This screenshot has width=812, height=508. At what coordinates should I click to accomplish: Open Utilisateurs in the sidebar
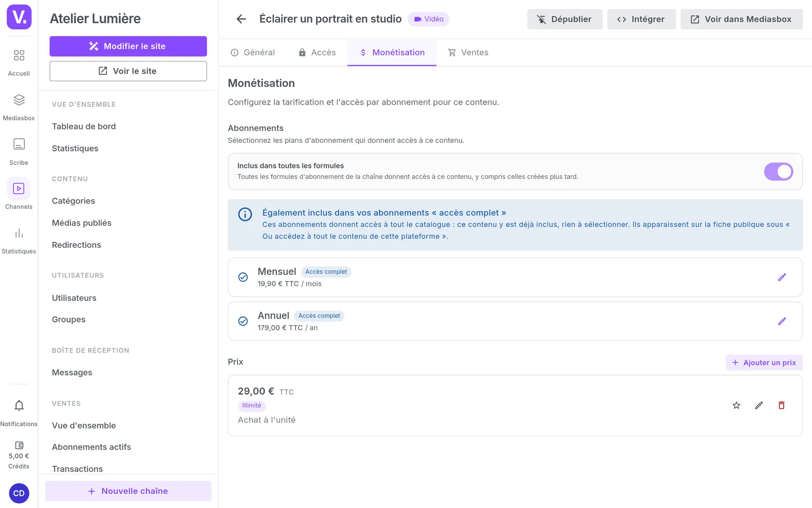point(74,298)
